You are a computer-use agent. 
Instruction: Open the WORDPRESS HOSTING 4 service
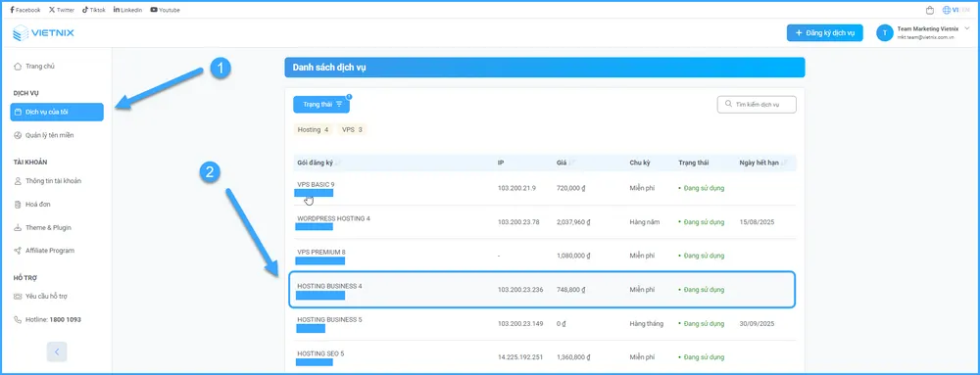tap(334, 218)
